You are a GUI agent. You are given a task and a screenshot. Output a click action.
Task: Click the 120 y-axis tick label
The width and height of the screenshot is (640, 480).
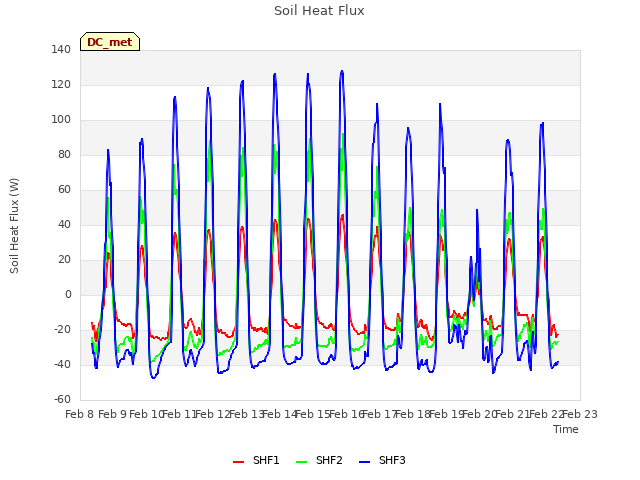pos(61,84)
